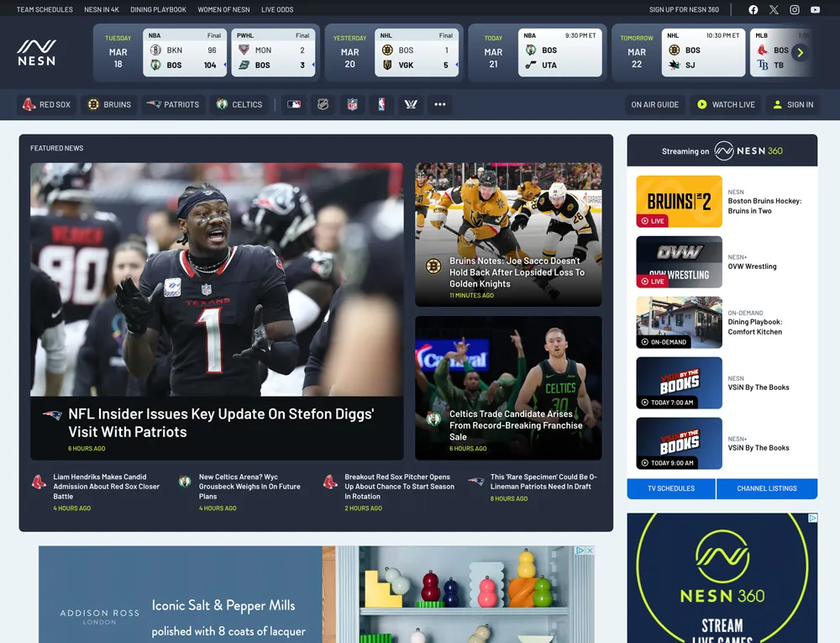Visit NESN's Instagram icon
Screen dimensions: 840x643
coord(795,10)
